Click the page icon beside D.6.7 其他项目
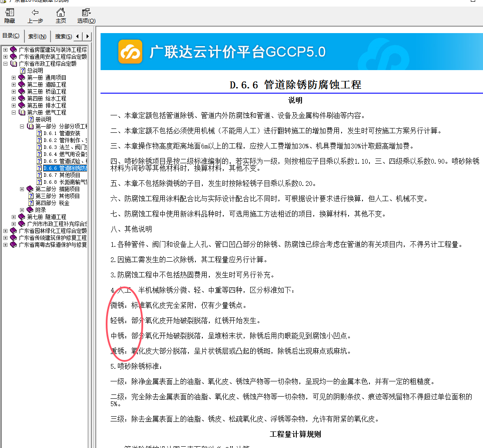The image size is (483, 448). tap(39, 175)
